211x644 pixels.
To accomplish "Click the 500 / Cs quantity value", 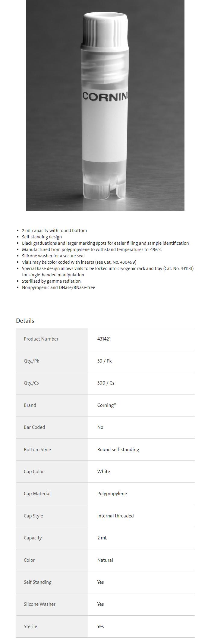I will 106,383.
